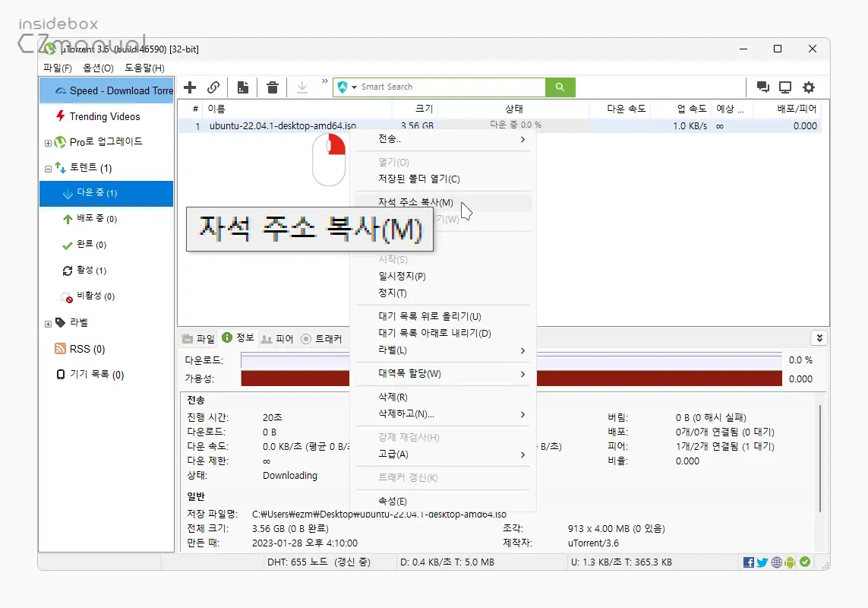Expand the 고급(A) submenu
The image size is (868, 608).
tap(442, 454)
